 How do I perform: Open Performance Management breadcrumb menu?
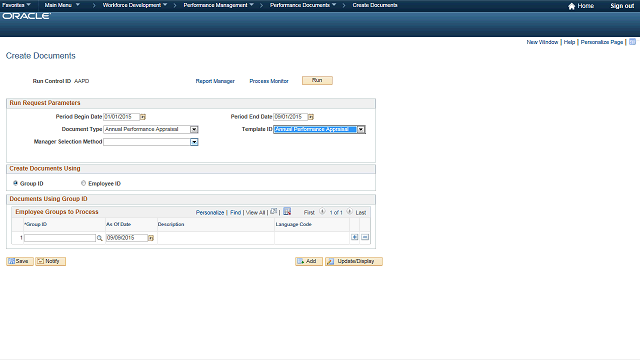pyautogui.click(x=218, y=5)
